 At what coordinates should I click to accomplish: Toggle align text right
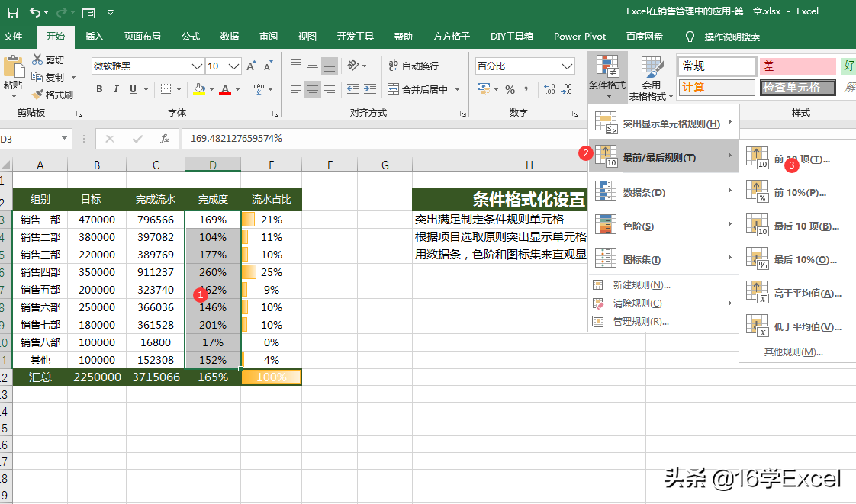point(329,89)
